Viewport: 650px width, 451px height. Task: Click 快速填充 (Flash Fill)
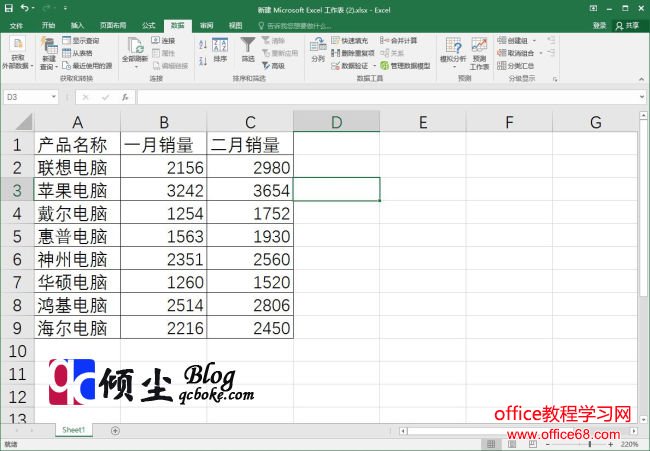[350, 41]
